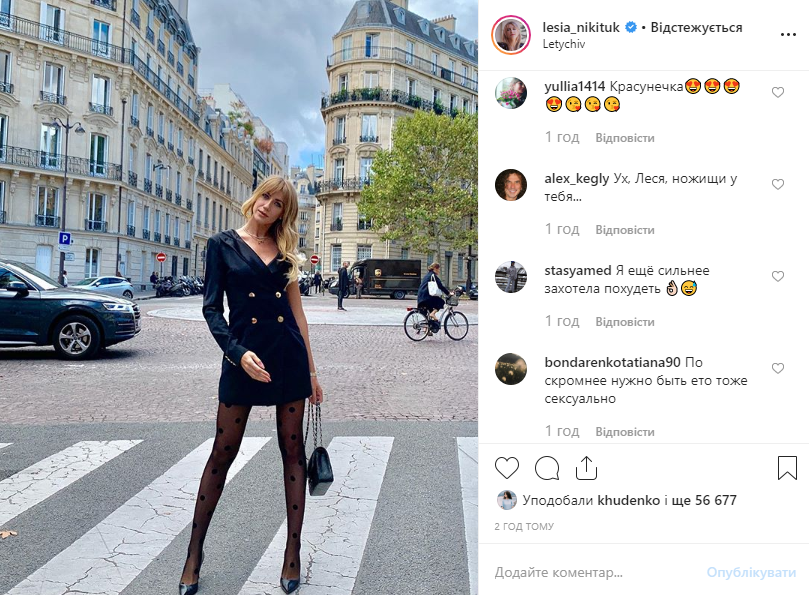Screen dimensions: 809x595
Task: Click the verified badge next to lesia_nikituk
Action: [x=630, y=27]
